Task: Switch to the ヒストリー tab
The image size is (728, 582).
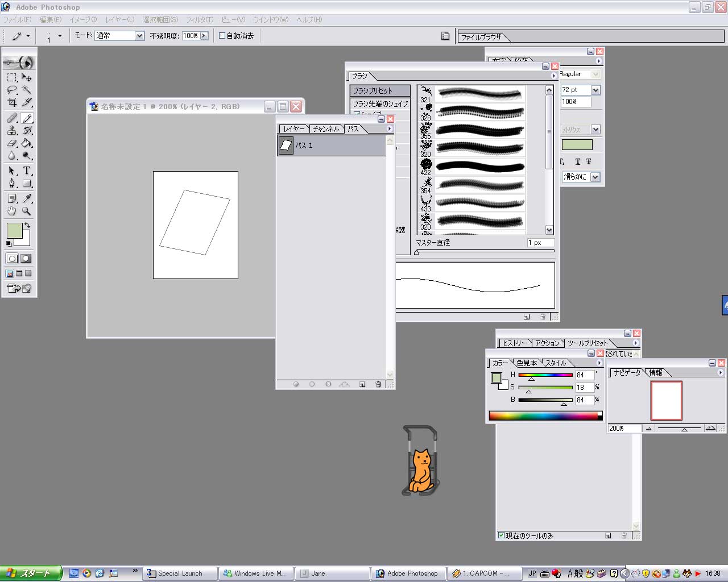Action: (515, 343)
